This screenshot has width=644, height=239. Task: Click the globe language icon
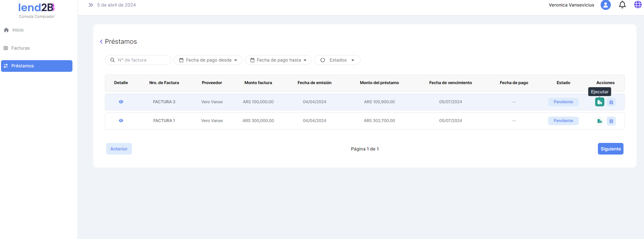coord(638,5)
